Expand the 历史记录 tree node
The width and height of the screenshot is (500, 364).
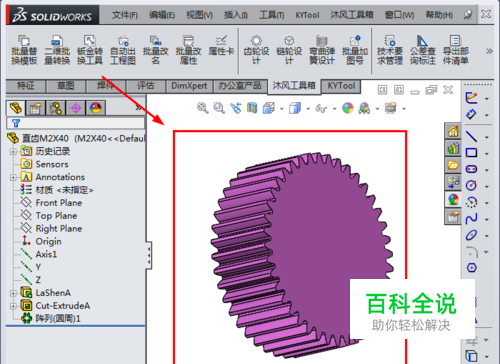[x=13, y=152]
